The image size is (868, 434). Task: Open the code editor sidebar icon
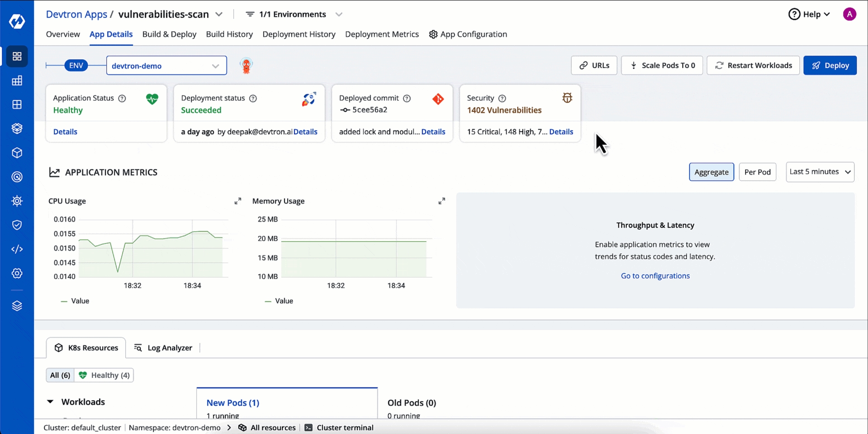[x=17, y=249]
